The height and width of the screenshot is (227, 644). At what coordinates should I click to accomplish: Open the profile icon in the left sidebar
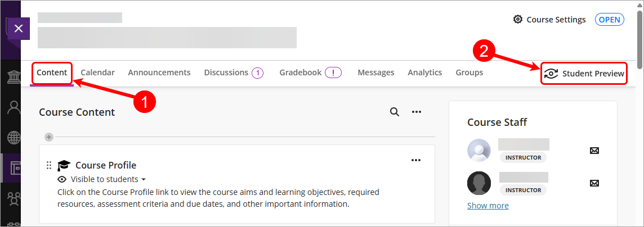[x=11, y=107]
